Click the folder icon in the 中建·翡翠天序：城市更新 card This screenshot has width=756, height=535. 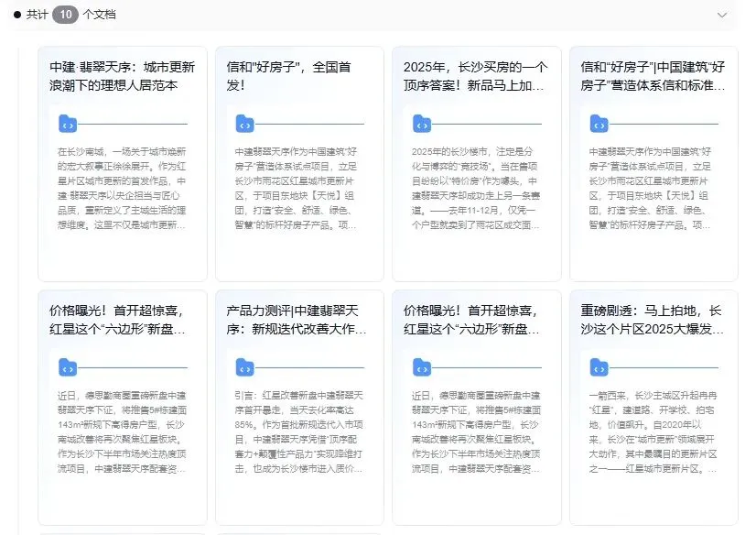tap(68, 124)
